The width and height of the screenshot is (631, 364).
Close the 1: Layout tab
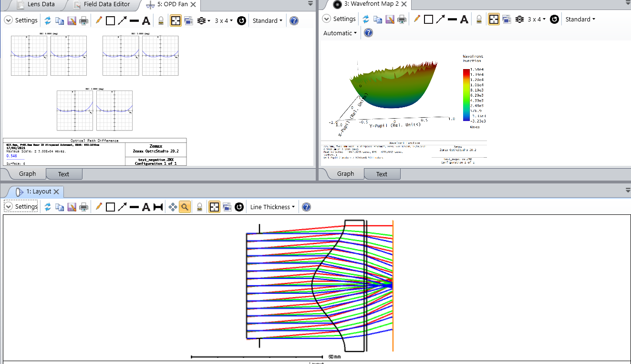tap(56, 191)
